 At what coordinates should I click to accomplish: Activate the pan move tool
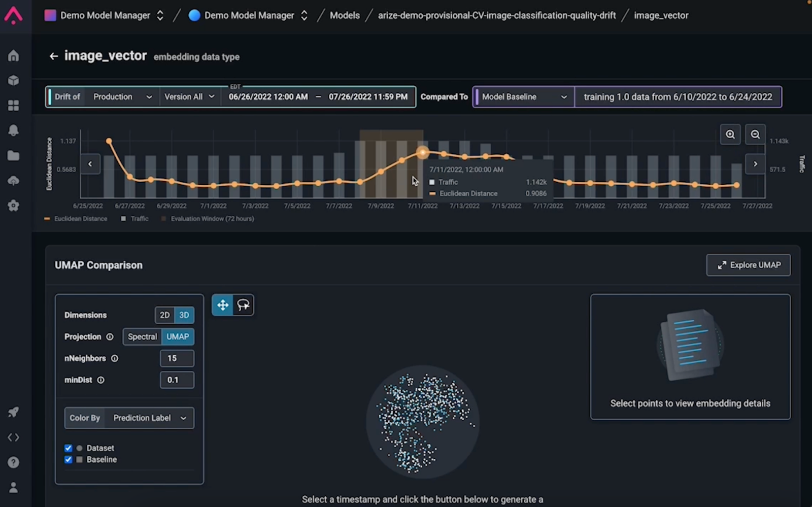pyautogui.click(x=222, y=305)
